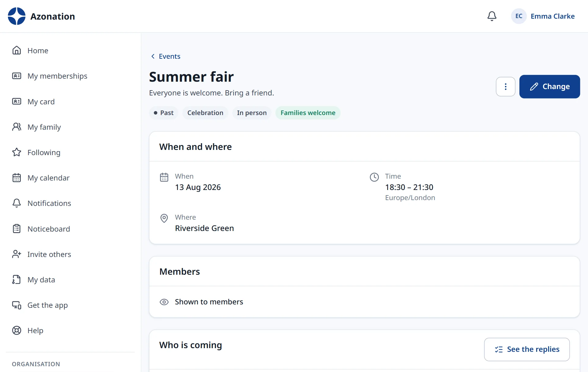
Task: Open the three-dot more options menu
Action: tap(506, 87)
